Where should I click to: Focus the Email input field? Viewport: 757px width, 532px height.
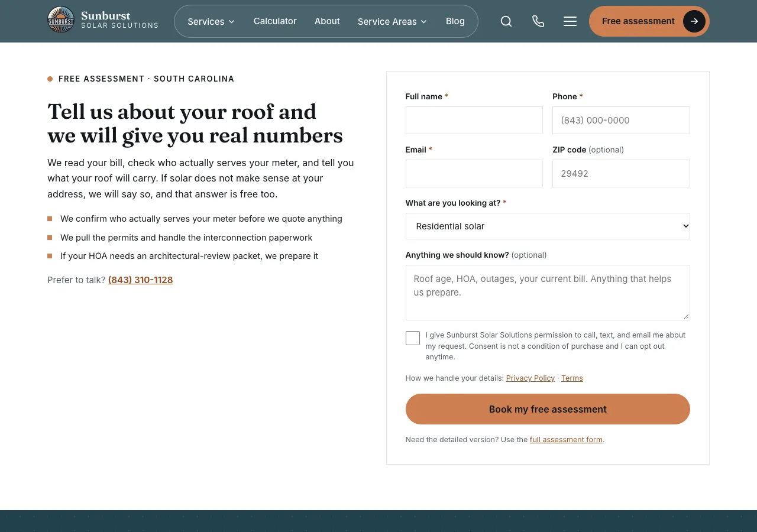pyautogui.click(x=474, y=173)
